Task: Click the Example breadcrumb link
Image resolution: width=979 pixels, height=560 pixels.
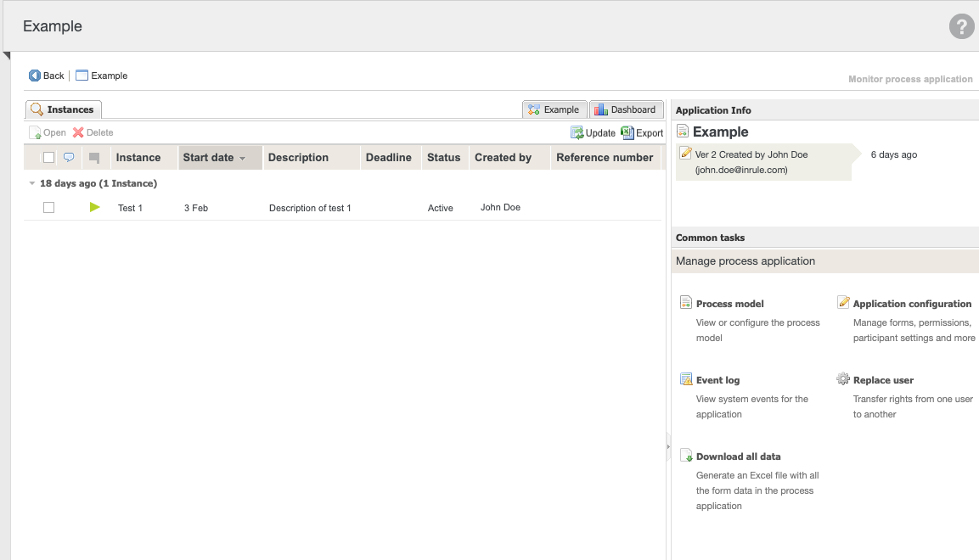Action: click(109, 76)
